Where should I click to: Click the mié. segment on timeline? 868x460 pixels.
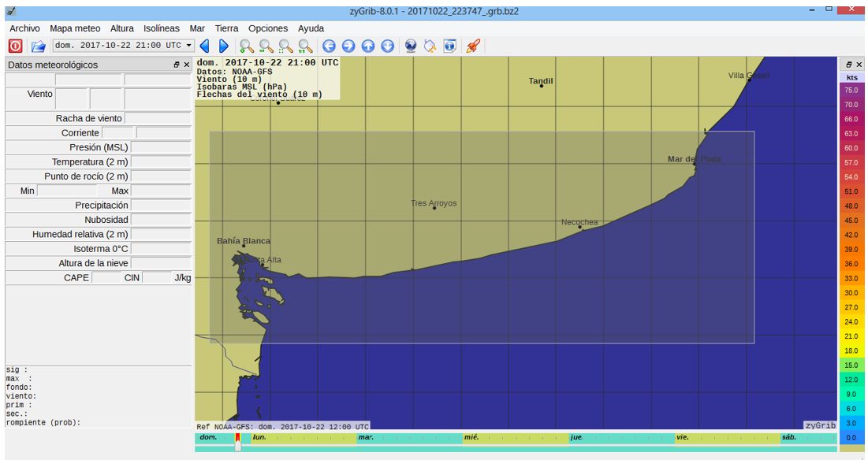point(514,438)
